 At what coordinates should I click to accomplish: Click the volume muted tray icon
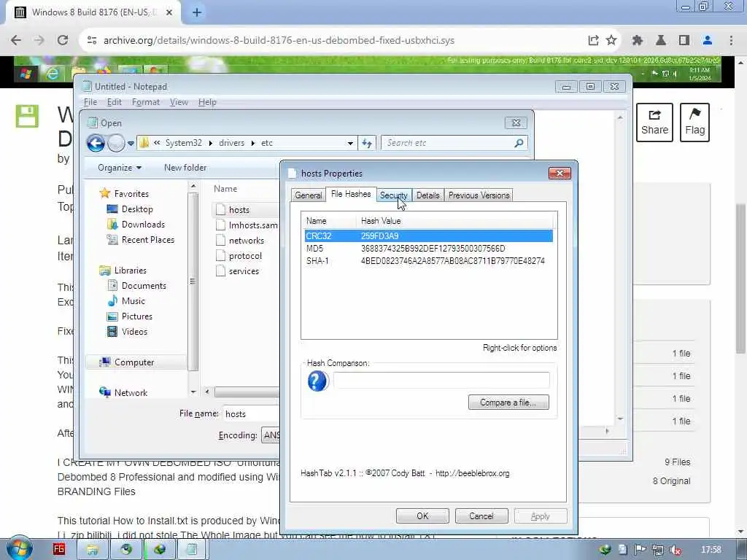[x=675, y=550]
